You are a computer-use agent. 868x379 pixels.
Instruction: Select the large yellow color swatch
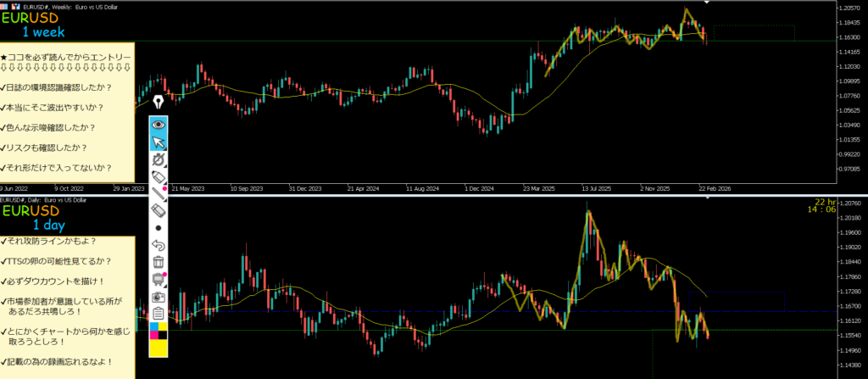[159, 347]
